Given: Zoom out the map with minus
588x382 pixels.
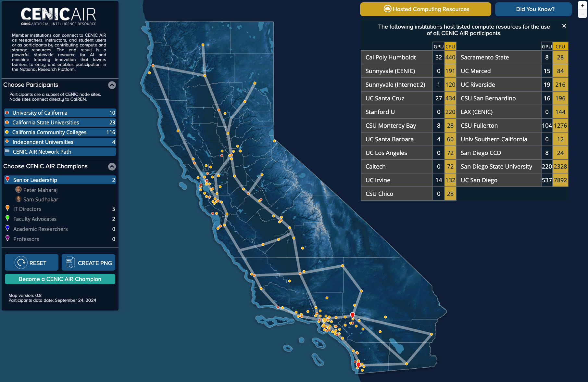Looking at the screenshot, I should pyautogui.click(x=582, y=14).
